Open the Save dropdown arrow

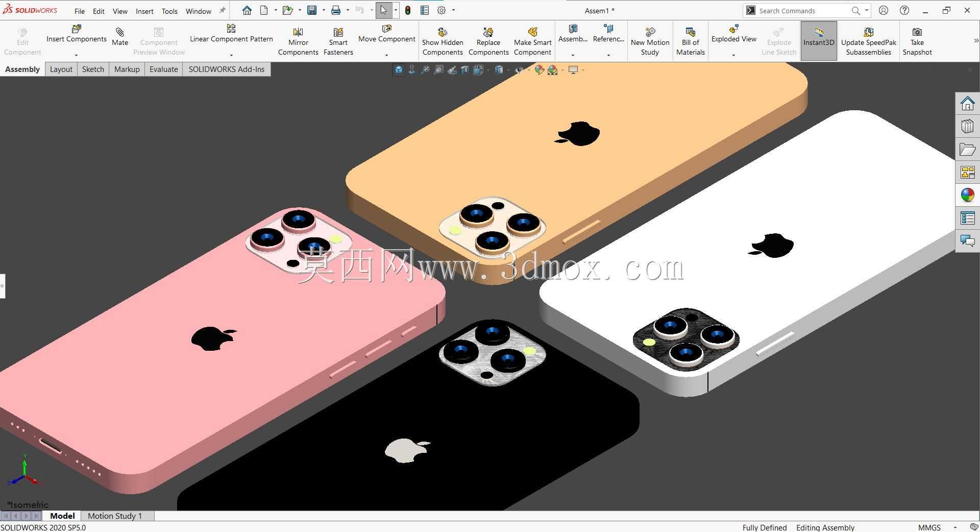coord(324,10)
